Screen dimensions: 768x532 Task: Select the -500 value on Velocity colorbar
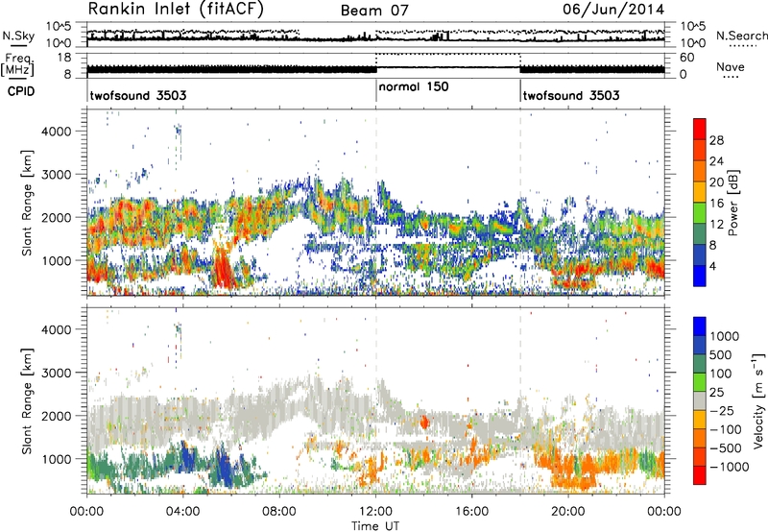(726, 448)
